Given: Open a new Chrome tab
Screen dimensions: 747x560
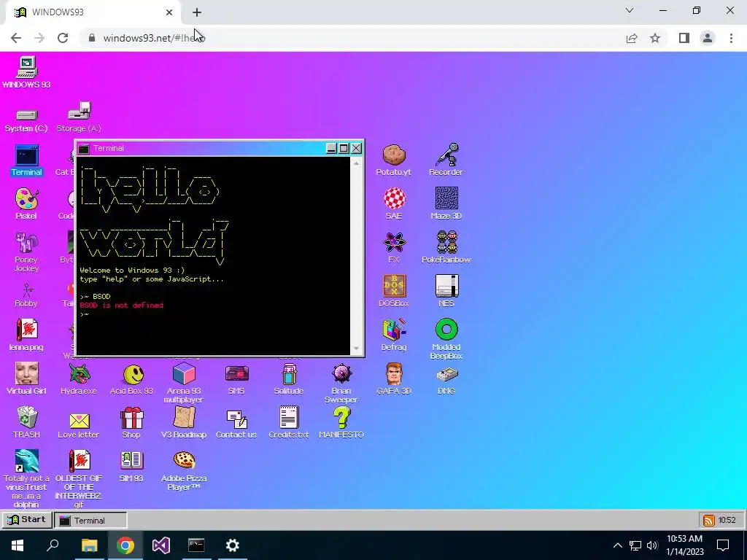Looking at the screenshot, I should [197, 12].
